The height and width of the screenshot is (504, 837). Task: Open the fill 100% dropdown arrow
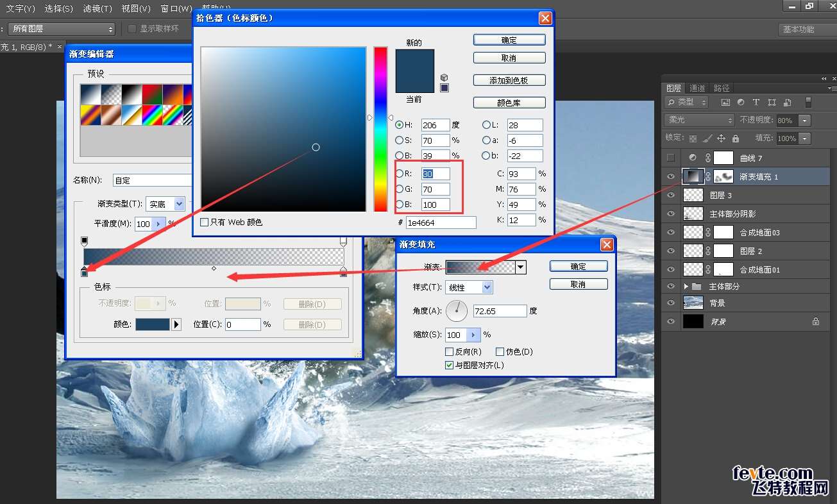tap(805, 139)
